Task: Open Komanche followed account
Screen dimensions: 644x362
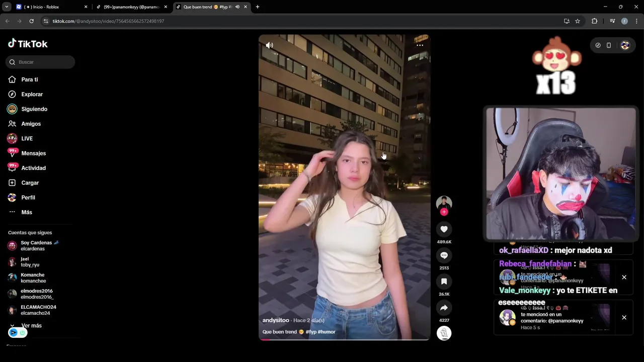Action: point(27,278)
